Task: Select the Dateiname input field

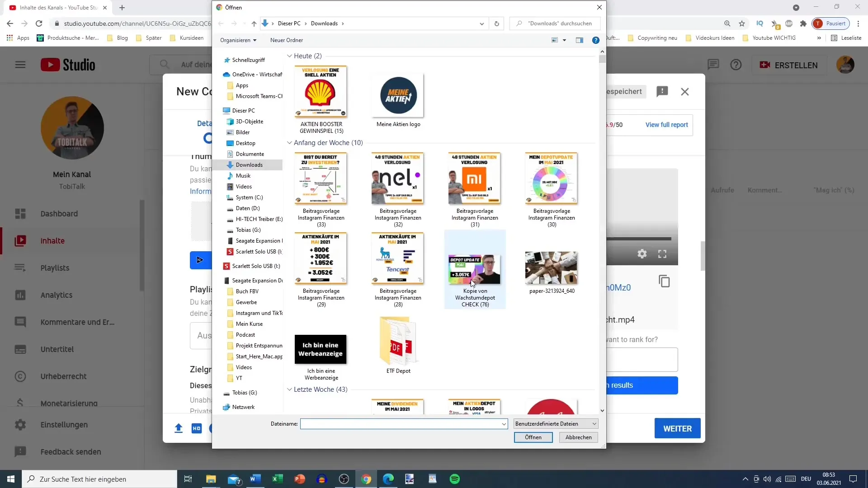Action: [x=404, y=424]
